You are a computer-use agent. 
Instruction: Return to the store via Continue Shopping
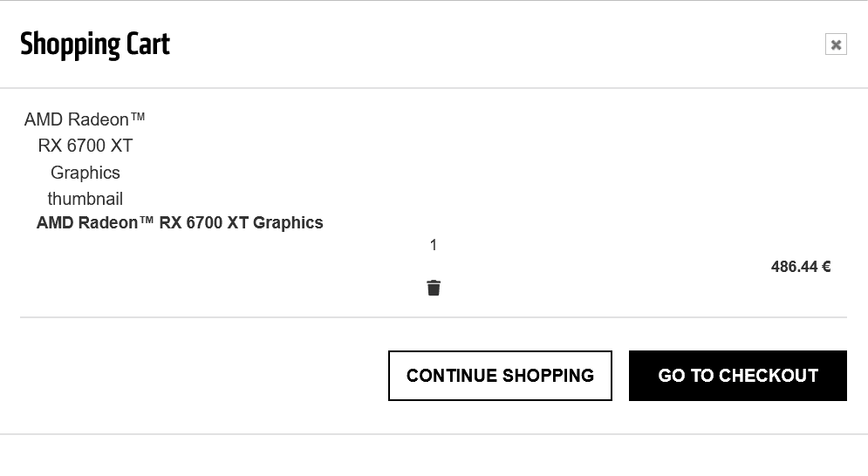click(x=500, y=376)
